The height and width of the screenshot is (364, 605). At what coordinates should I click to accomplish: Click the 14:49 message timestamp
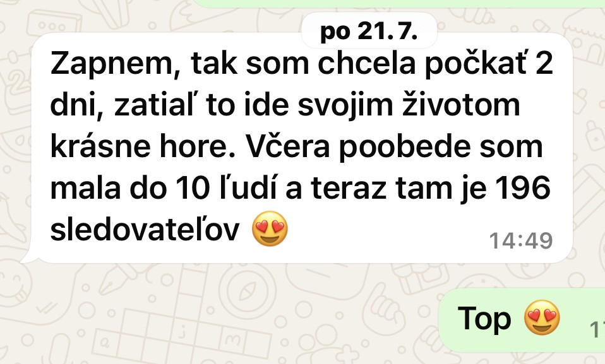pos(520,240)
